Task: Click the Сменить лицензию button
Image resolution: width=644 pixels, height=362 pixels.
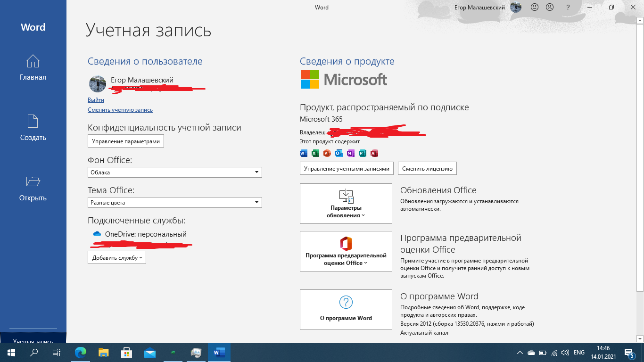Action: (x=427, y=169)
